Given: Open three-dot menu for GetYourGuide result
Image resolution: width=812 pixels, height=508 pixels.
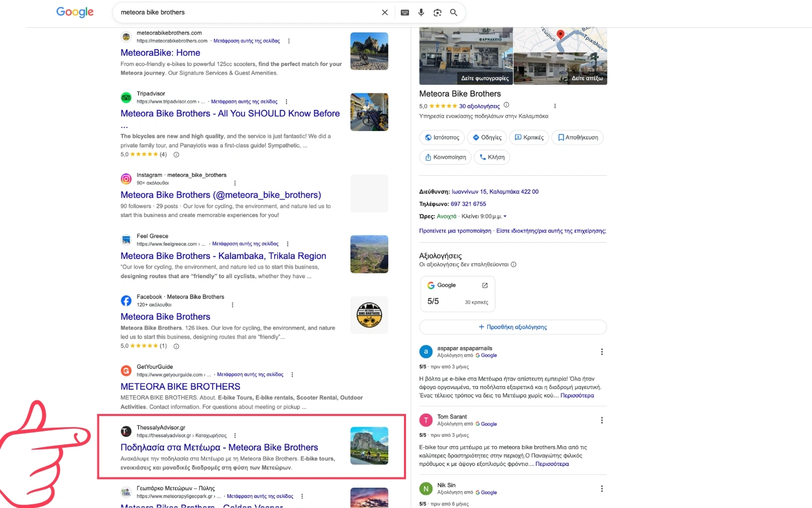Looking at the screenshot, I should tap(292, 374).
